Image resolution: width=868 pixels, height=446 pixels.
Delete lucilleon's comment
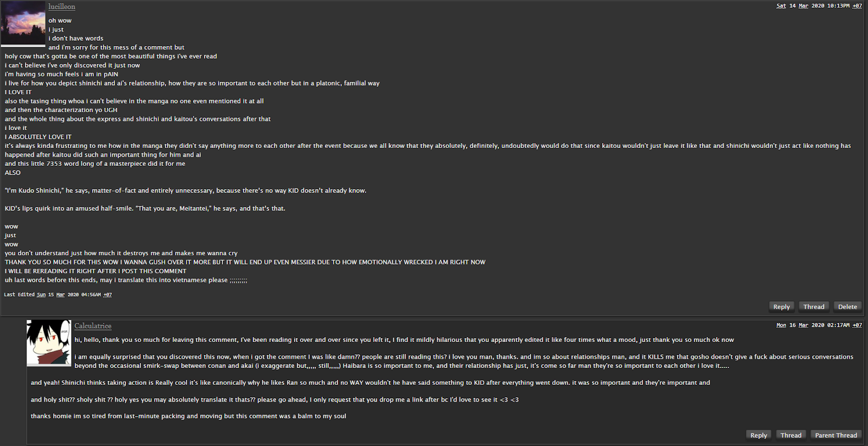pos(847,307)
